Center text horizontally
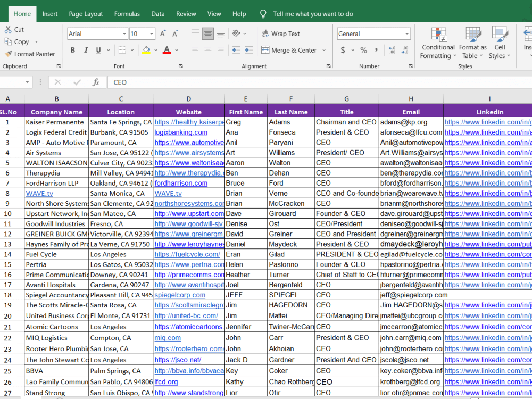 point(207,50)
